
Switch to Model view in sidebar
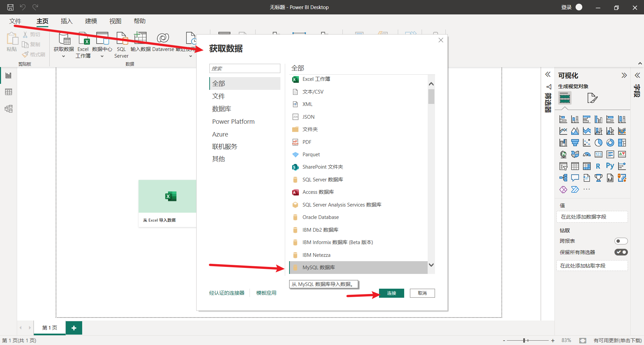(x=8, y=109)
